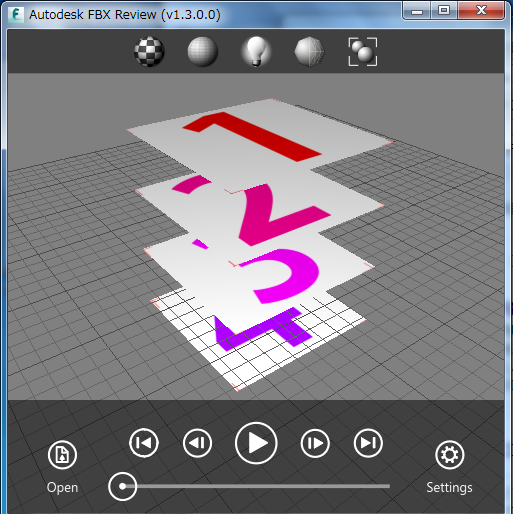Image resolution: width=513 pixels, height=514 pixels.
Task: Click the Open file icon
Action: tap(62, 455)
